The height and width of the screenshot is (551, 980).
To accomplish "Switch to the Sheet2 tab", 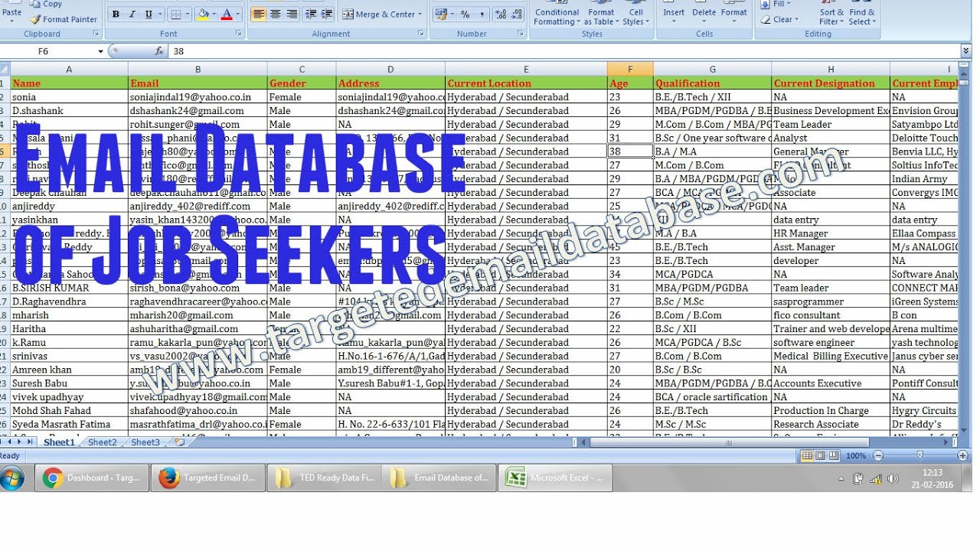I will (x=101, y=442).
